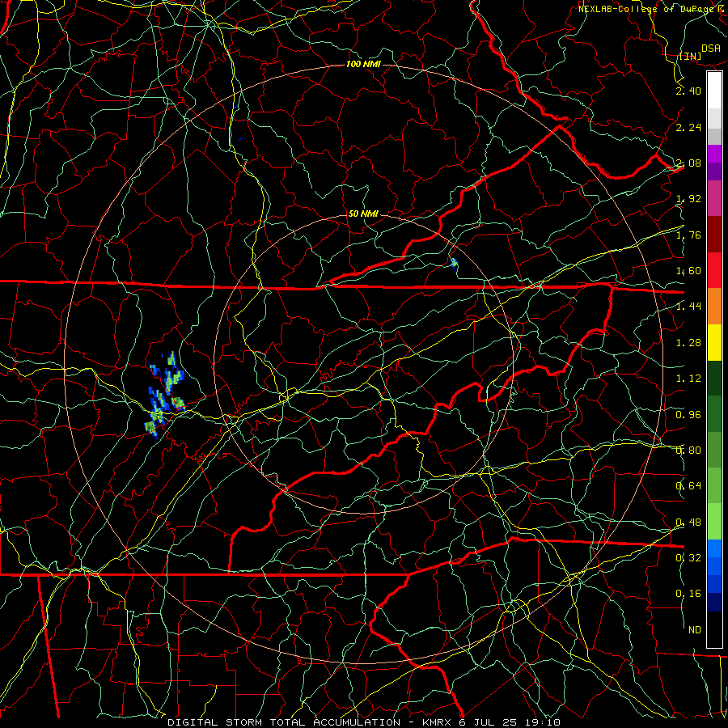
Task: Click the 1.44 scale value
Action: tap(688, 307)
